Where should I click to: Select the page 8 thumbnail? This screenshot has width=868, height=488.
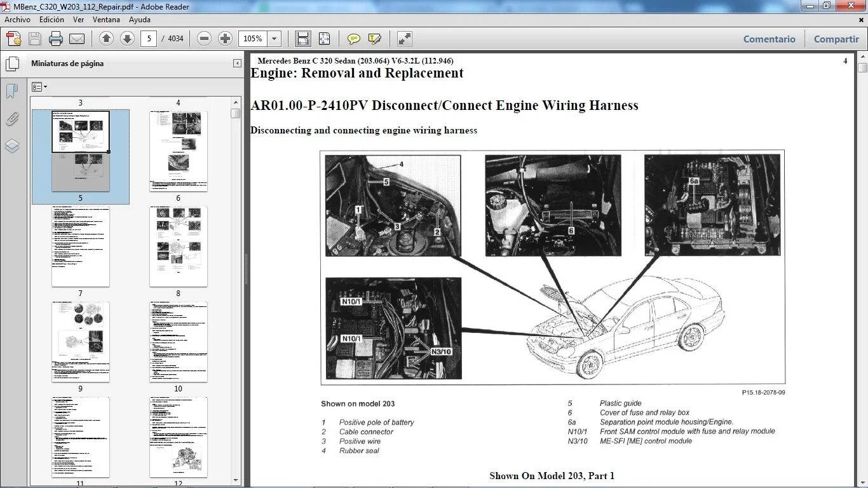point(179,247)
